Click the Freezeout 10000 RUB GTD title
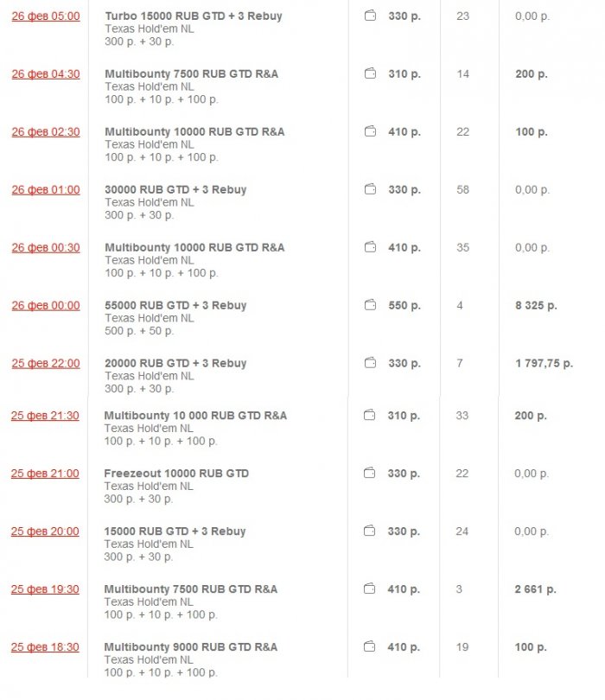Screen dimensions: 605x700 pyautogui.click(x=176, y=474)
